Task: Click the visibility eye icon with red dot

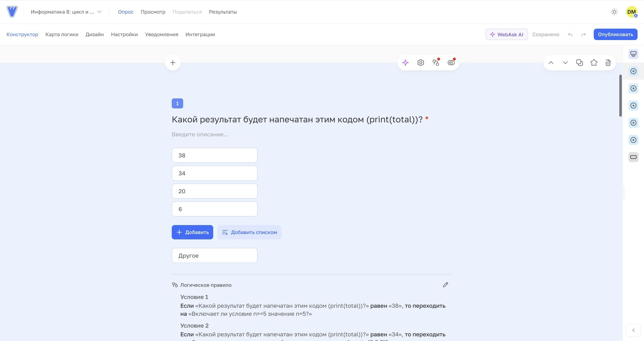Action: 451,63
